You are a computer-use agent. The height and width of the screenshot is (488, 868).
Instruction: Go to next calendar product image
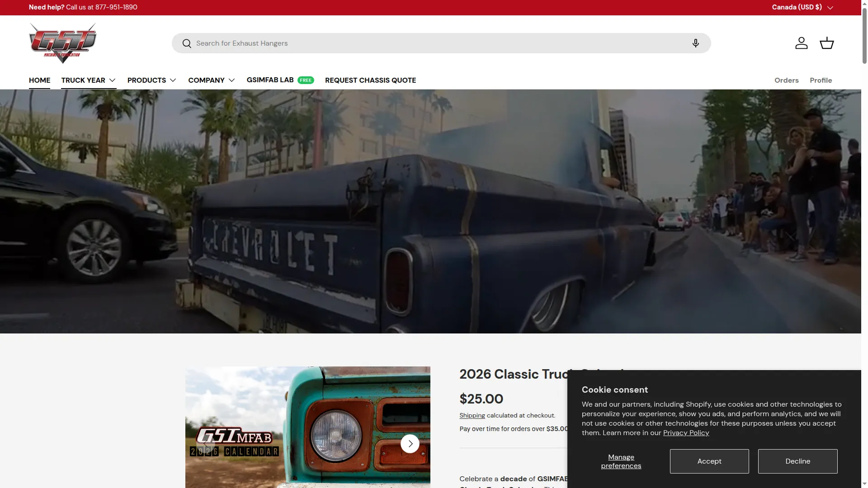410,444
